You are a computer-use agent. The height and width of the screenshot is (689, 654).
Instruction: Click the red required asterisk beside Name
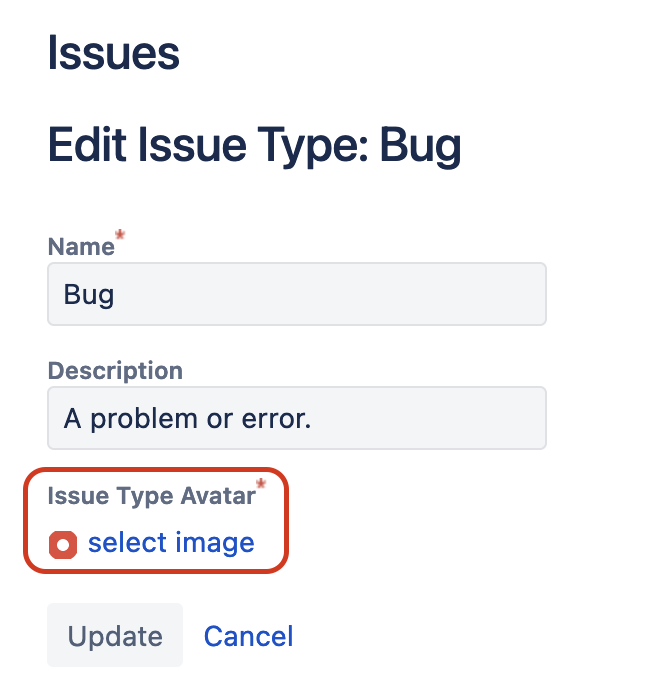click(120, 234)
